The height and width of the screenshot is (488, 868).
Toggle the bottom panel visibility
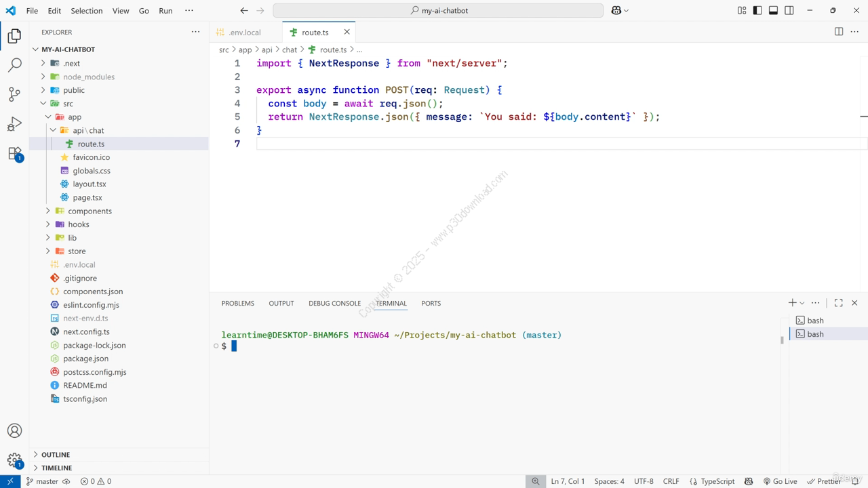click(773, 10)
